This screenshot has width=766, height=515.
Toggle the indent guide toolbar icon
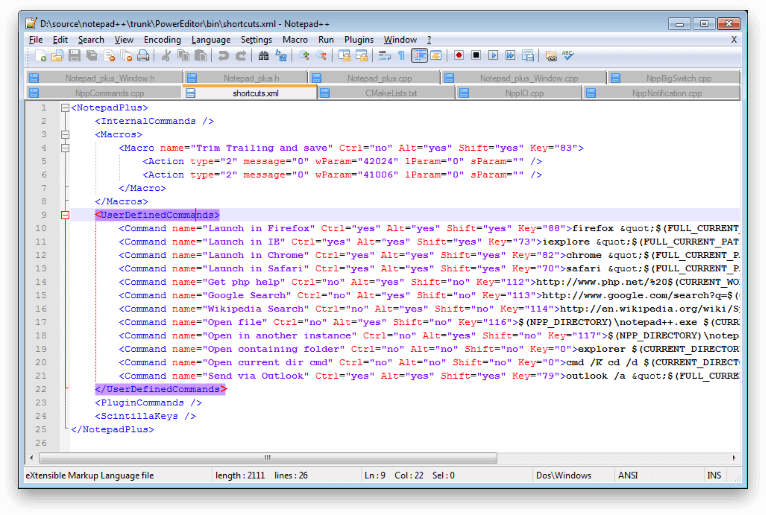click(419, 56)
